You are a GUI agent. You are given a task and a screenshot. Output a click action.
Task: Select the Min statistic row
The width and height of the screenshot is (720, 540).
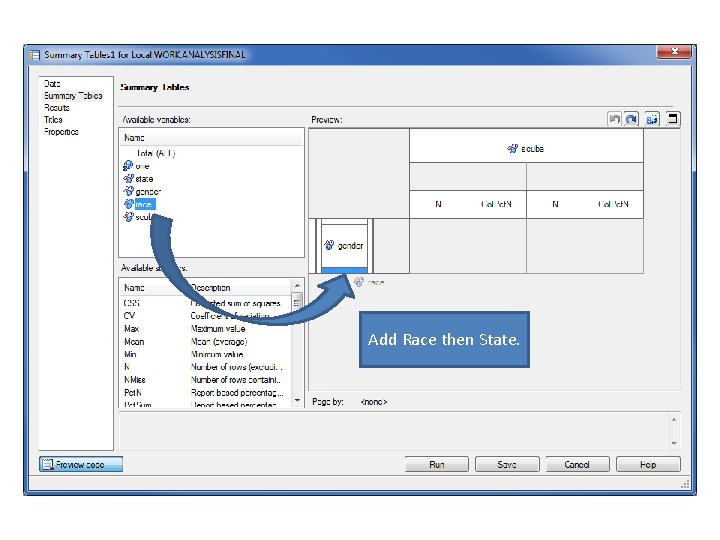(x=205, y=354)
